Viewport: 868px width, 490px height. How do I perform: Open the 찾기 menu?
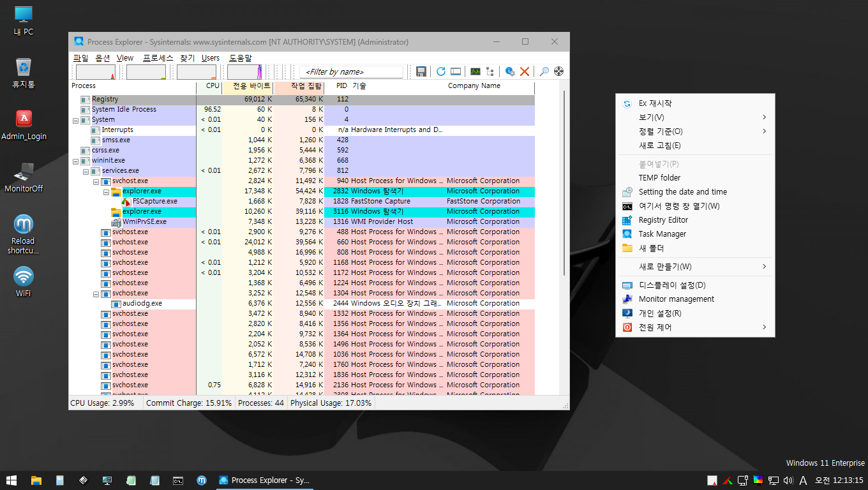click(x=187, y=58)
